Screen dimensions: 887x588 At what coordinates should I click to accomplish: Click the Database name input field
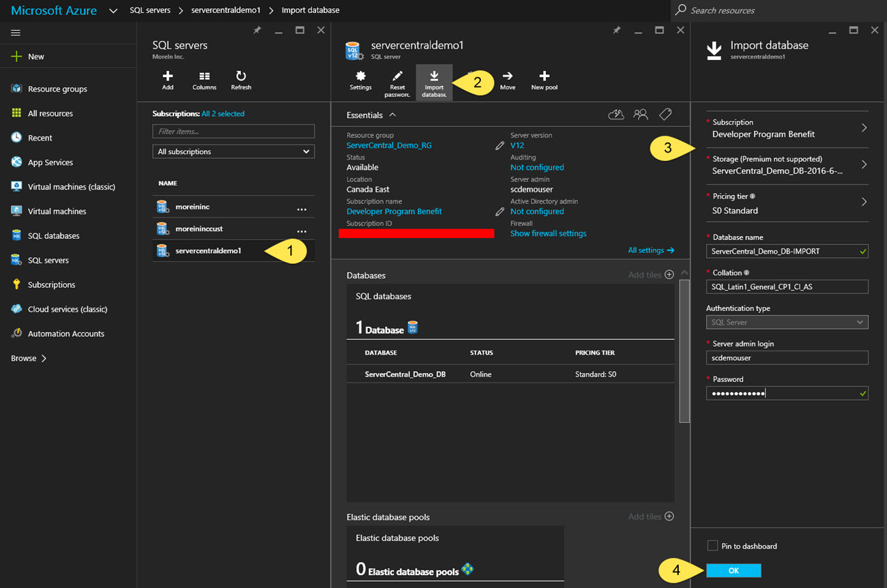coord(787,251)
